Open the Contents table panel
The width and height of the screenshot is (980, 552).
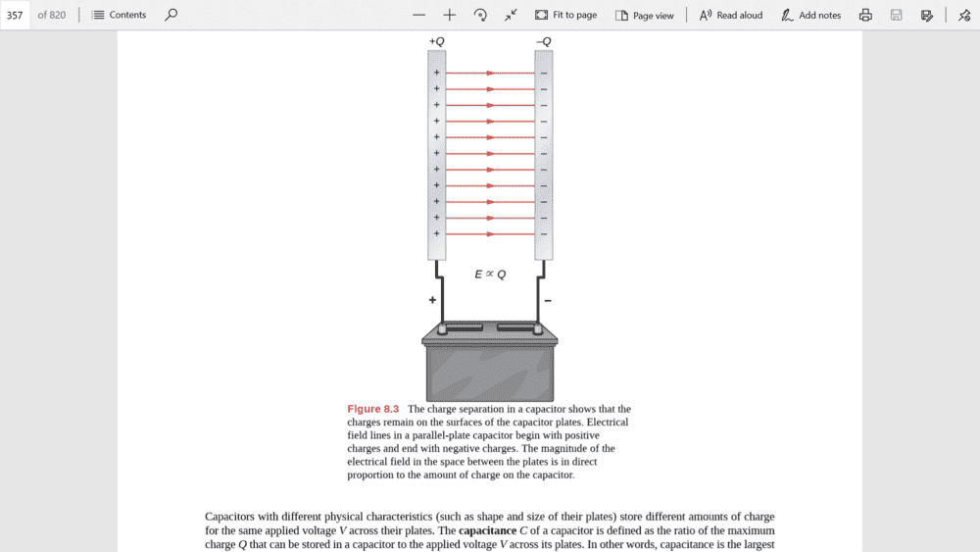(119, 15)
